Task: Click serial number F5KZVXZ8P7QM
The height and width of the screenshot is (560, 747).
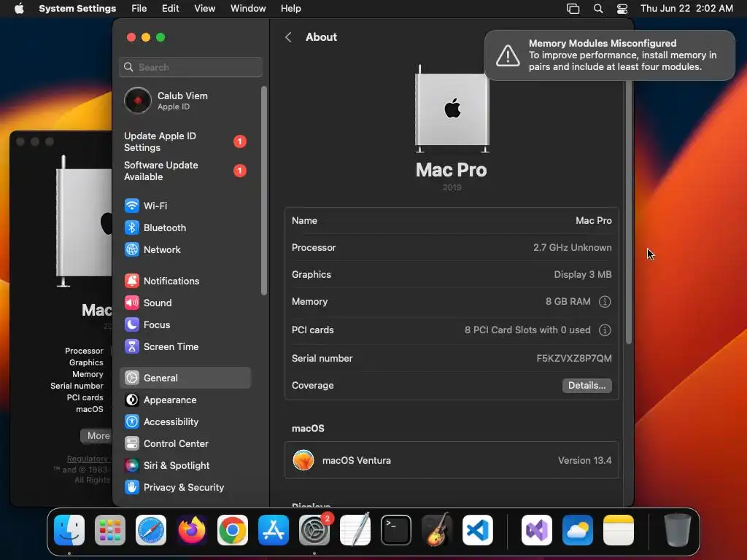Action: pos(574,358)
